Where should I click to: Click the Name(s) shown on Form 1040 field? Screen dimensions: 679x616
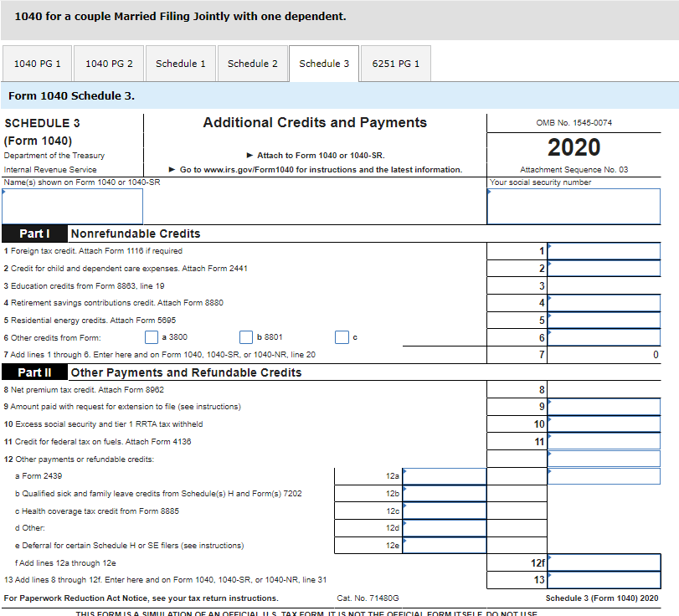tap(72, 207)
